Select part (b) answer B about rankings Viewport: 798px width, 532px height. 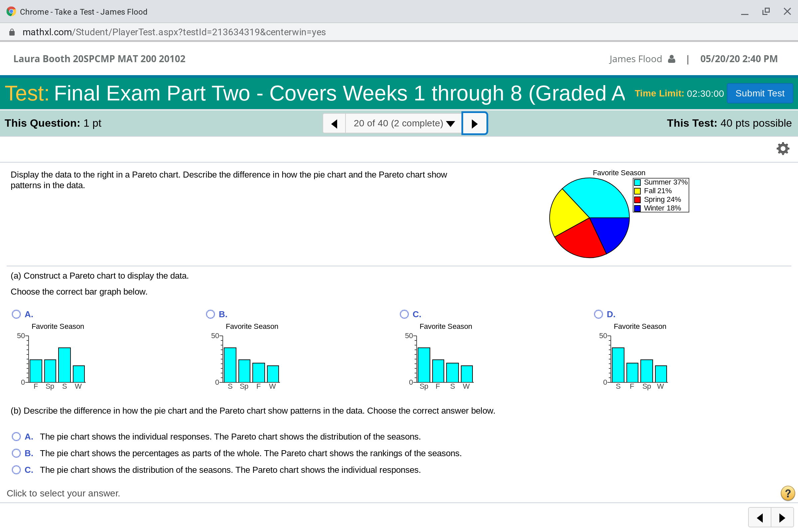coord(16,453)
